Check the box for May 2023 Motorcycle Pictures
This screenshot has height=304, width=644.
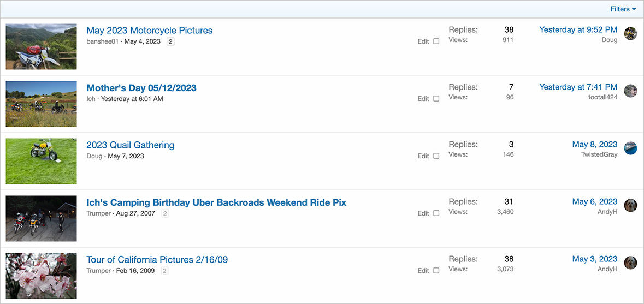pyautogui.click(x=436, y=41)
